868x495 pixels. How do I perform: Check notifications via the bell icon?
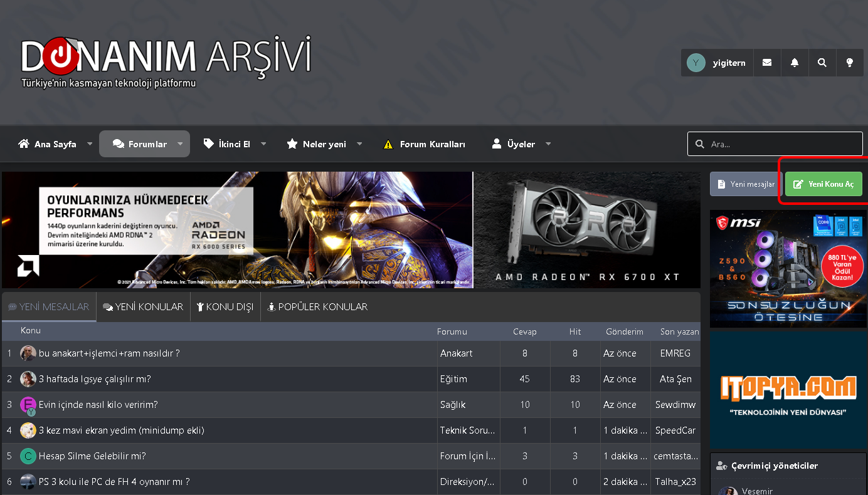pos(795,63)
